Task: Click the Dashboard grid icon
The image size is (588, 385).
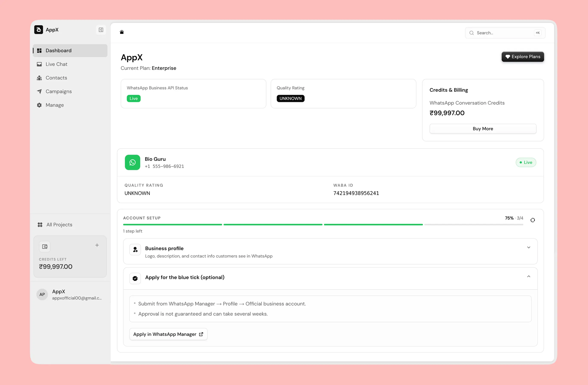Action: [x=39, y=51]
